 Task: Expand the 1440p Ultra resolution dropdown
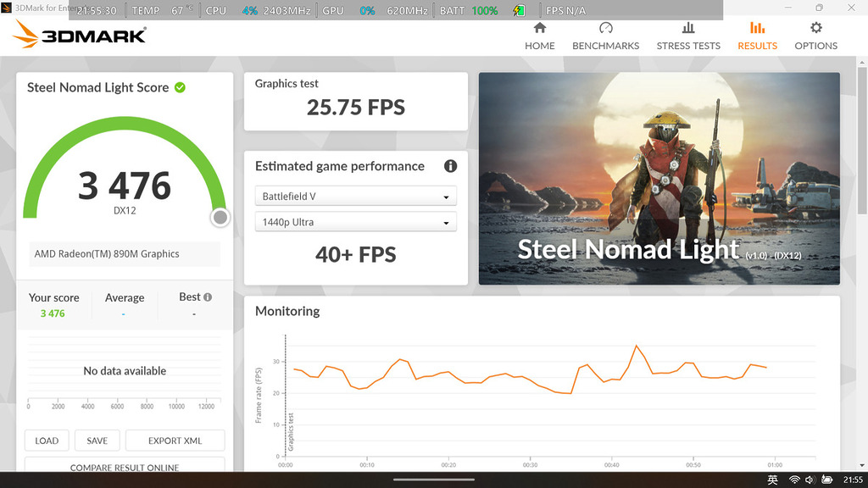point(355,222)
